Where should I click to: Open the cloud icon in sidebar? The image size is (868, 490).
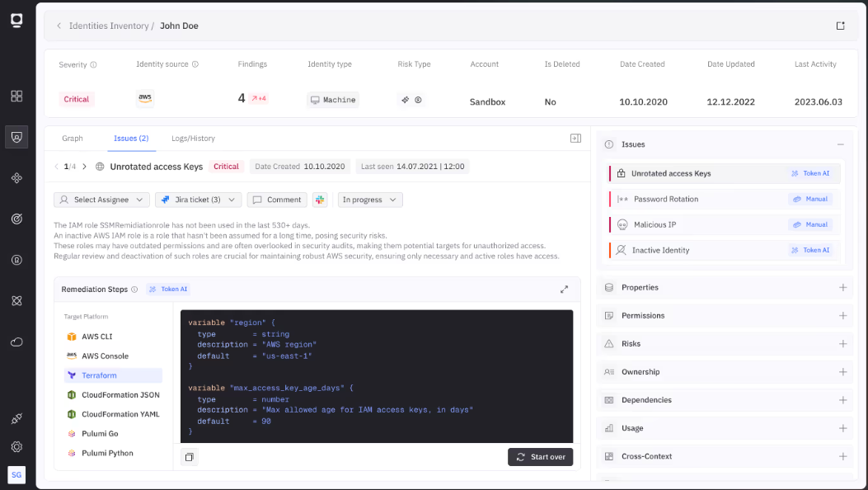pos(16,342)
